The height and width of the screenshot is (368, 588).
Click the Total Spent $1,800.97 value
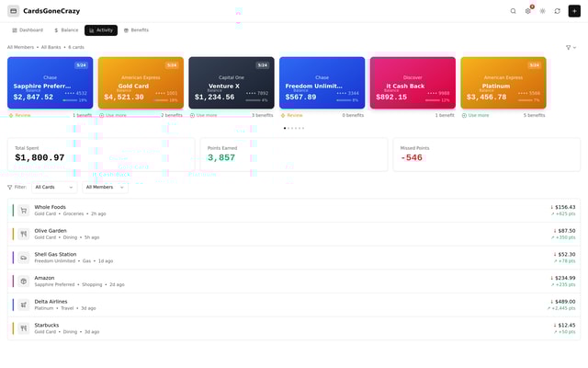[40, 157]
